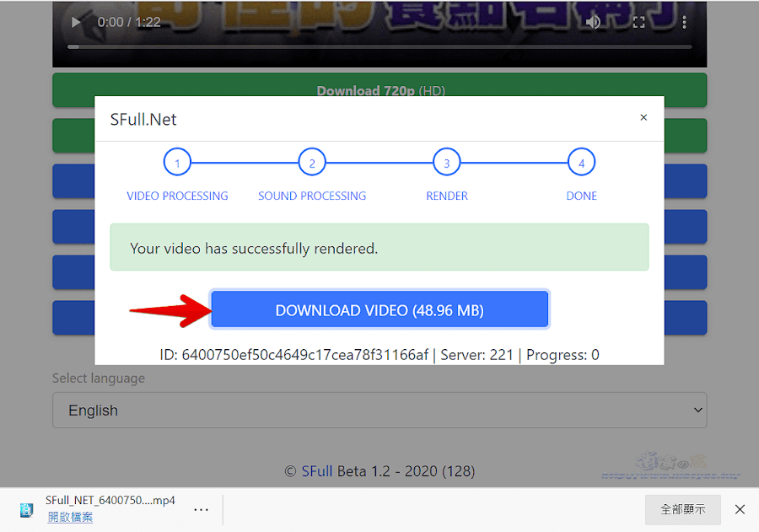Image resolution: width=759 pixels, height=532 pixels.
Task: Click the step 4 circle, Done
Action: point(581,162)
